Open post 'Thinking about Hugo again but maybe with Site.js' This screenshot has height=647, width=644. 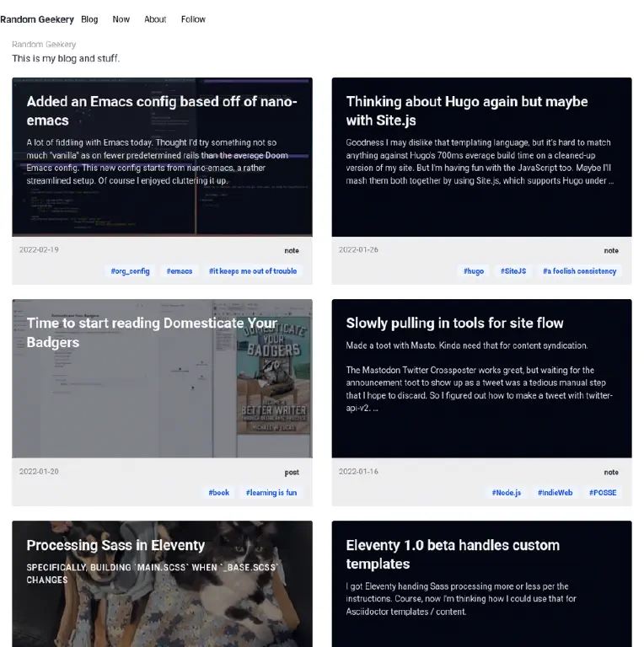pos(467,111)
